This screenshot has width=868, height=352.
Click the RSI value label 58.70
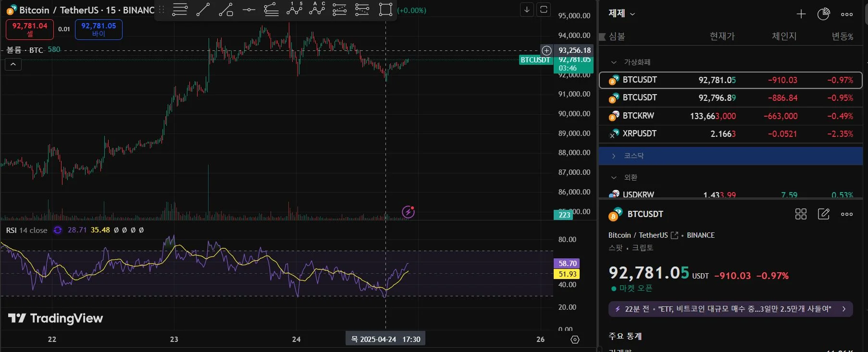567,264
